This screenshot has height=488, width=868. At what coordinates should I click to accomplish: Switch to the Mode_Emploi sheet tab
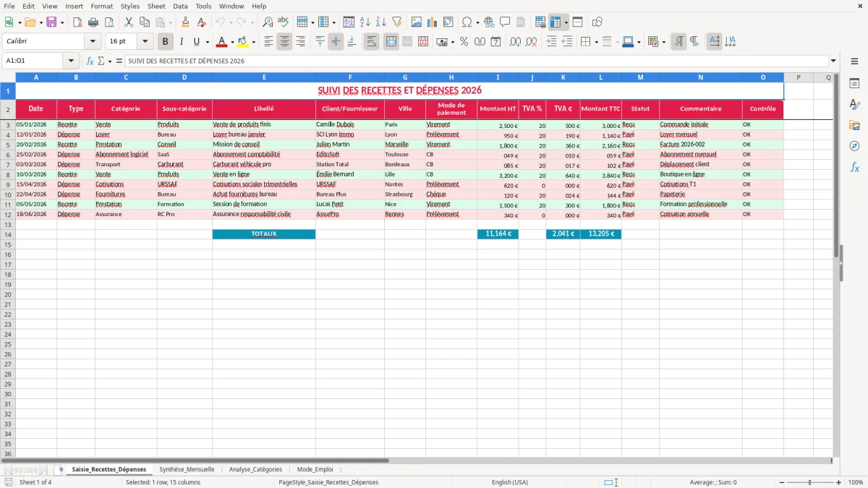(315, 469)
